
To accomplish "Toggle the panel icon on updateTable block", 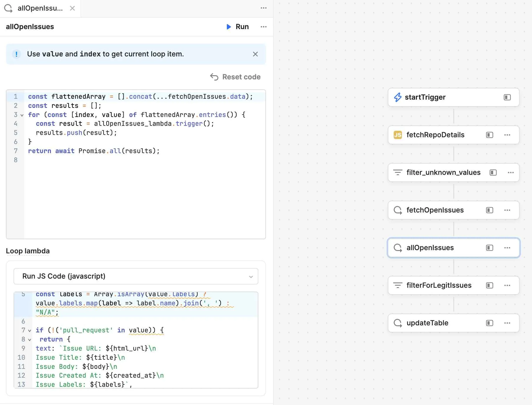I will (x=490, y=323).
